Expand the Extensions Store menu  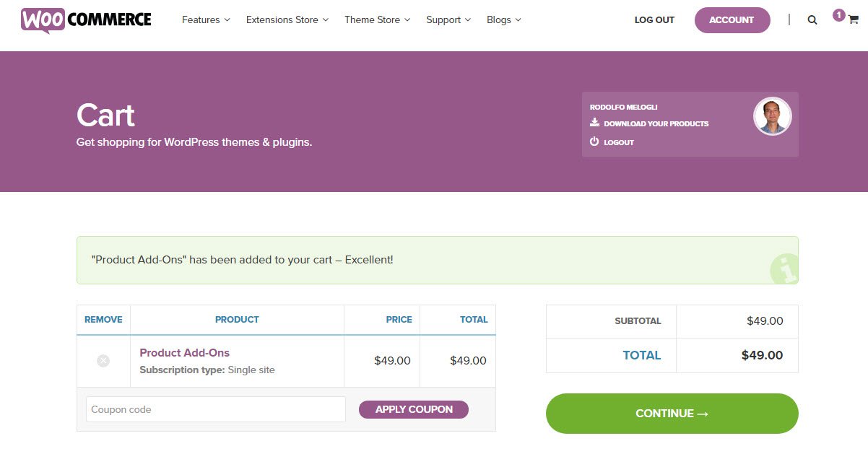(287, 20)
